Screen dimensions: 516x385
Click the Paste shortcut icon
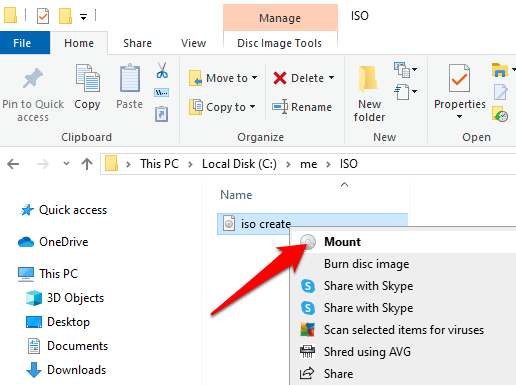pyautogui.click(x=162, y=114)
